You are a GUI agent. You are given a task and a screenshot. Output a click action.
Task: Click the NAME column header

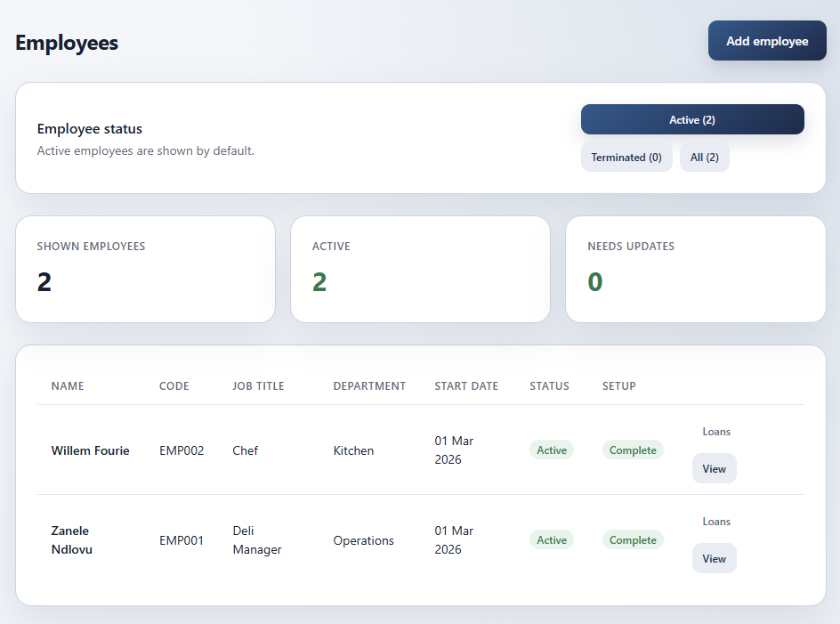coord(68,386)
